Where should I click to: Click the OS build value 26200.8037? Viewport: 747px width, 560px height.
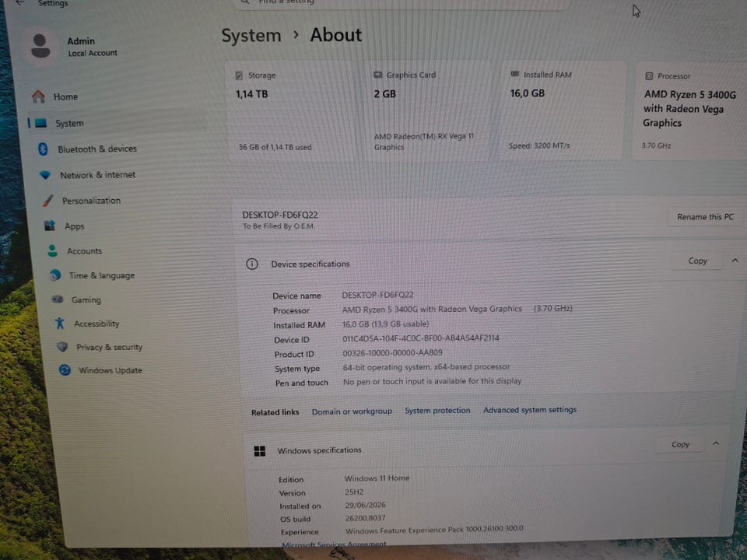pos(366,518)
